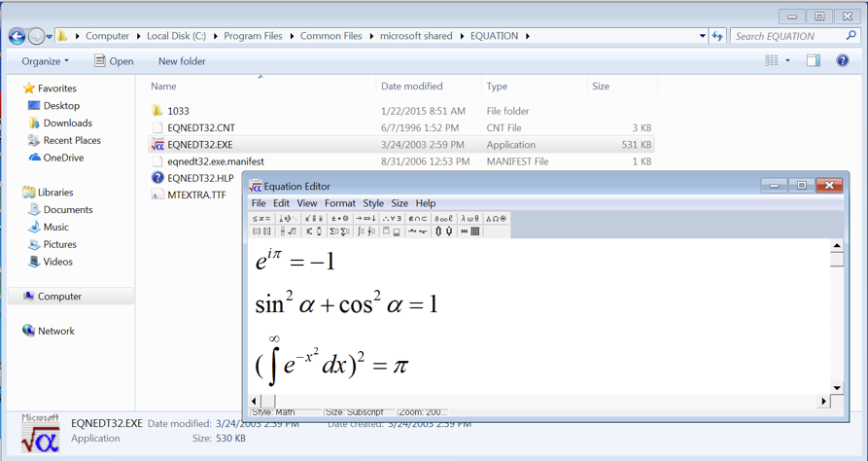Click the equation editor scroll down arrow
868x461 pixels.
coord(837,388)
